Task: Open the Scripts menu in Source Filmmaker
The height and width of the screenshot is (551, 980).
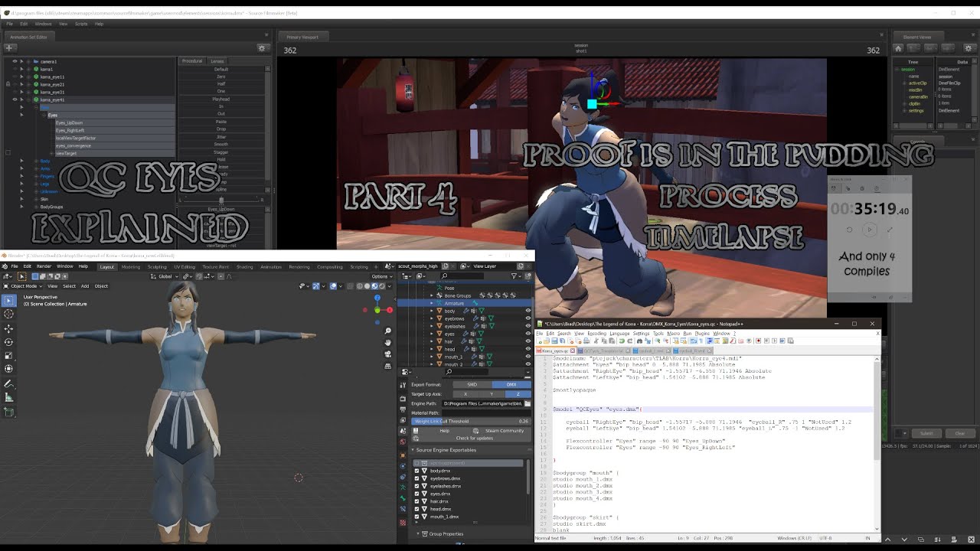Action: tap(80, 24)
